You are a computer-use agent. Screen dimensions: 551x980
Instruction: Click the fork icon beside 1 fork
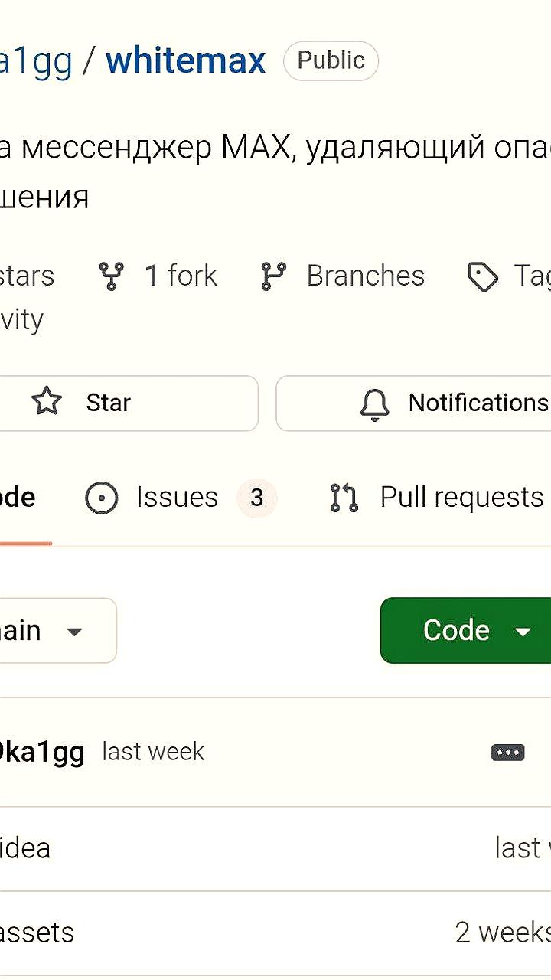(112, 276)
